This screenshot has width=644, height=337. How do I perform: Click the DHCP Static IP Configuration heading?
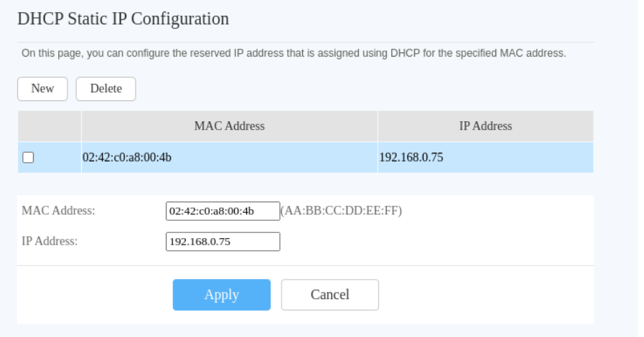[x=123, y=19]
